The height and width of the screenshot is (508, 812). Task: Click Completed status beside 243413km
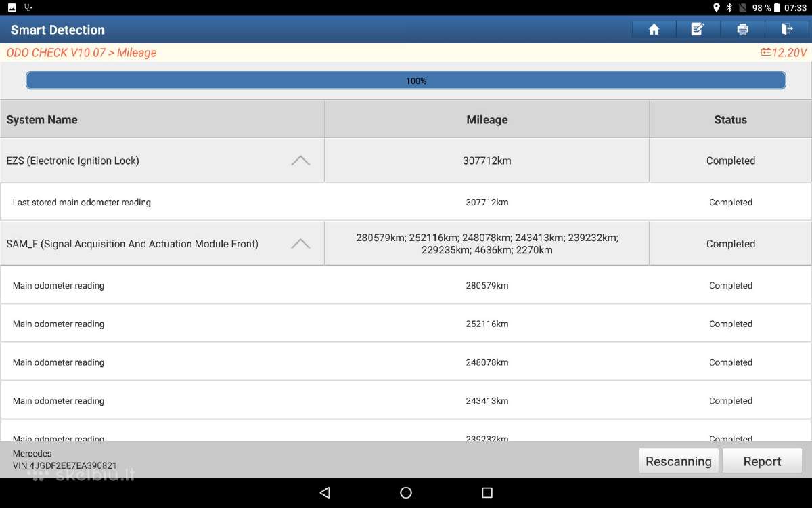[x=731, y=401]
